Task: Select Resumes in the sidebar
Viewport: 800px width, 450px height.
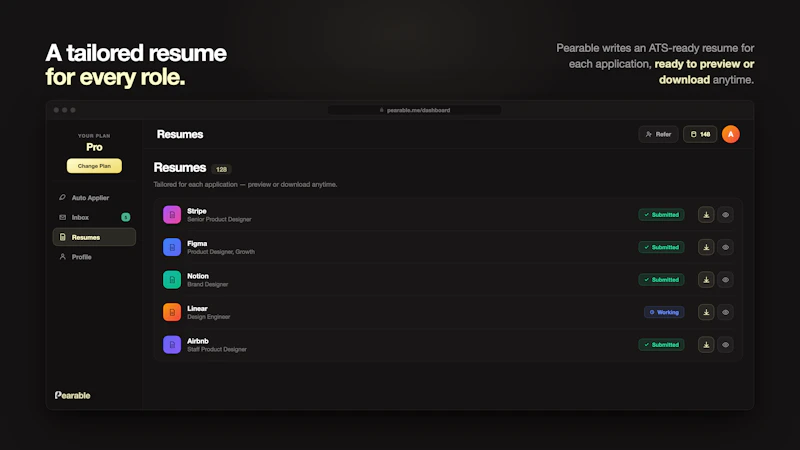Action: point(94,237)
